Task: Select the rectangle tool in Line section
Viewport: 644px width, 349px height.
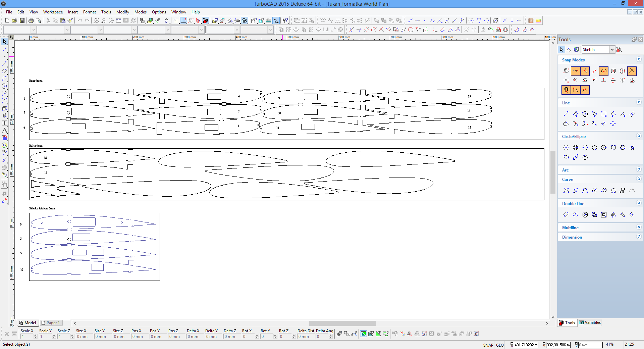Action: [x=604, y=114]
